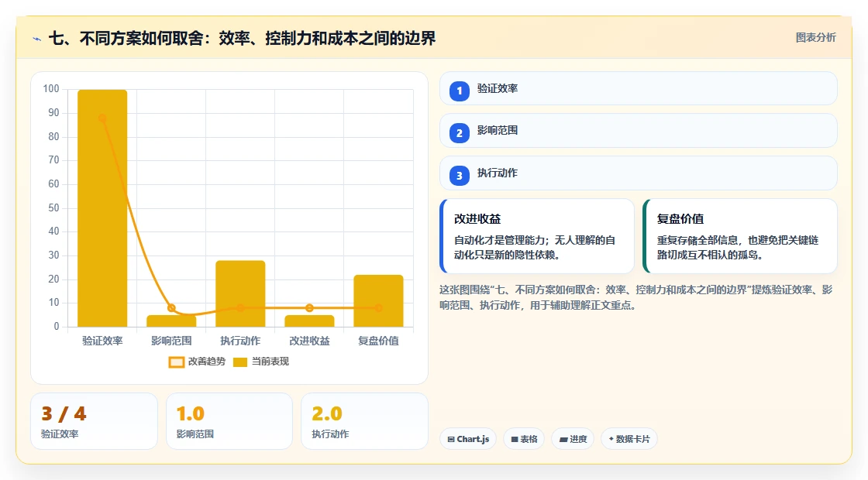Viewport: 868px width, 480px height.
Task: Click the 1.0 影响范围 stat card
Action: [229, 421]
